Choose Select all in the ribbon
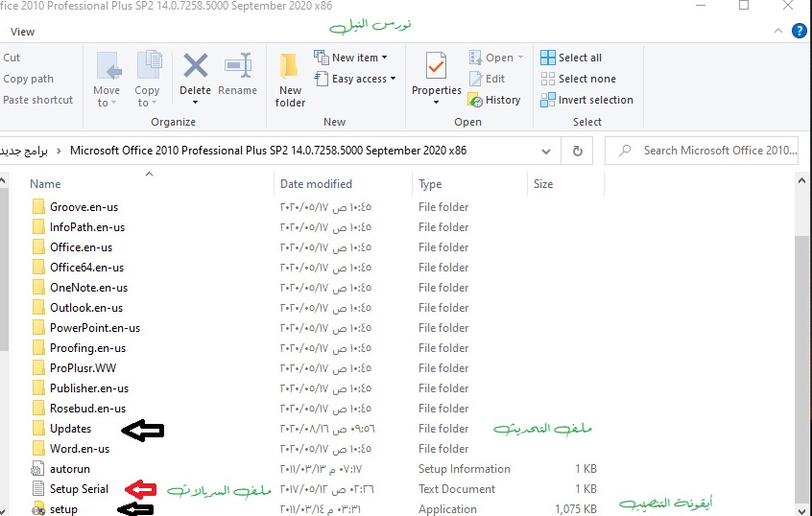The image size is (812, 516). point(572,58)
